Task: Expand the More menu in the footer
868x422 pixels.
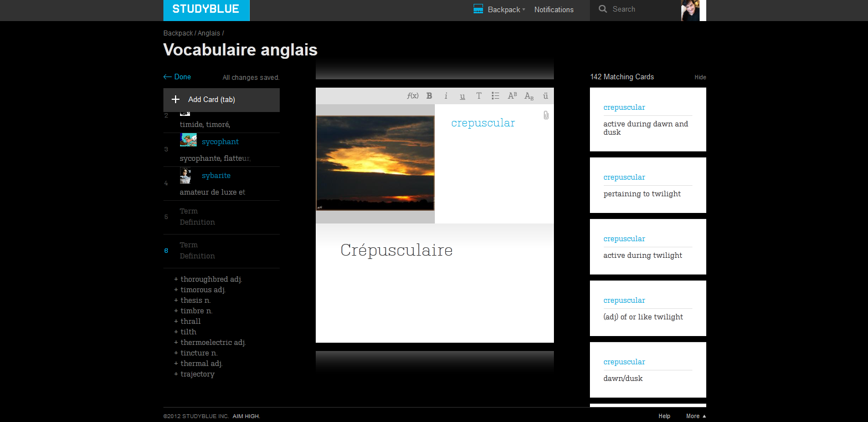Action: pyautogui.click(x=695, y=416)
